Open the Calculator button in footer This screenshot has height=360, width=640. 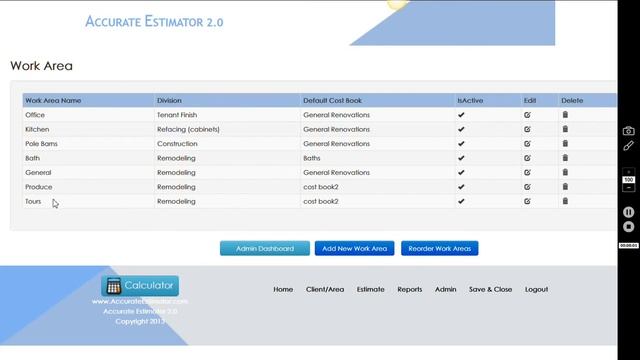pyautogui.click(x=140, y=286)
